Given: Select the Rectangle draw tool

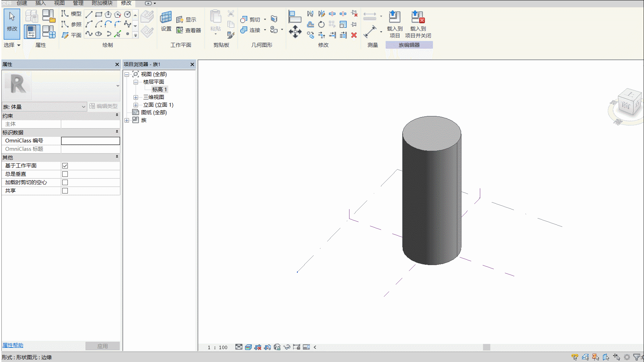Looking at the screenshot, I should 99,14.
